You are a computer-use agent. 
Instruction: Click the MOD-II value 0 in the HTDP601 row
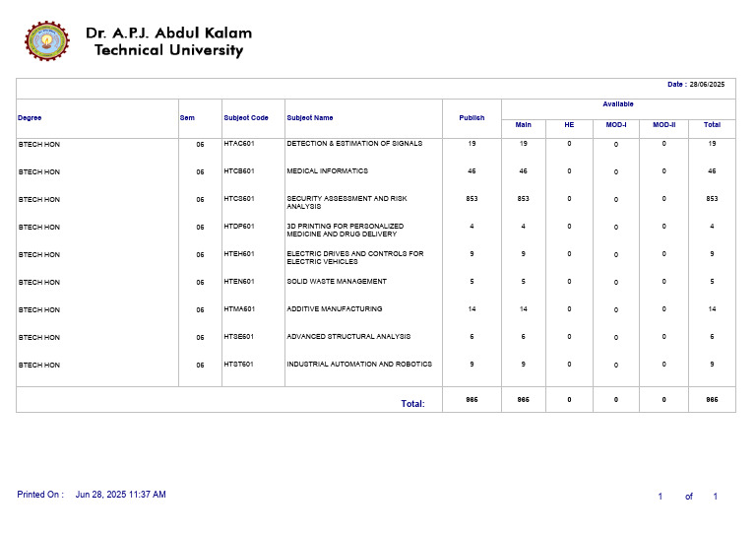(663, 226)
